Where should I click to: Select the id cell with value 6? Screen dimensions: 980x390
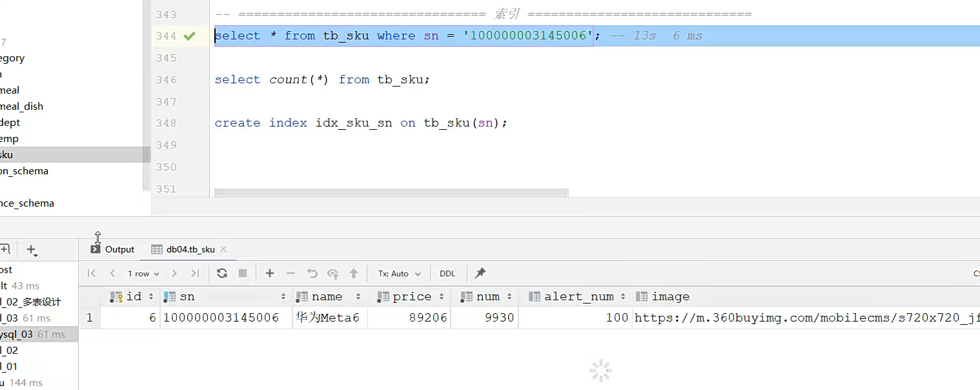[x=131, y=318]
